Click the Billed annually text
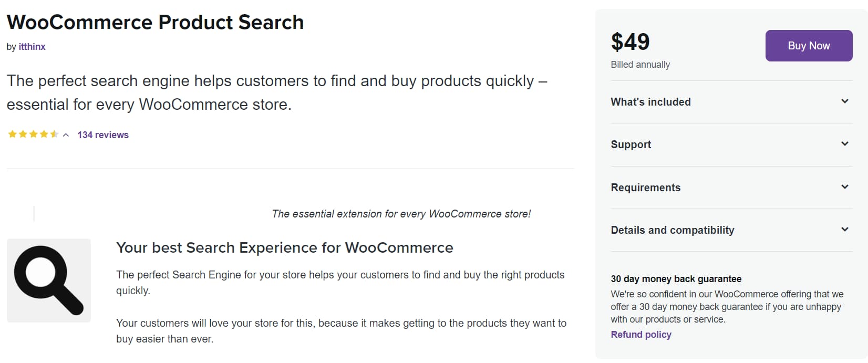 [x=640, y=65]
